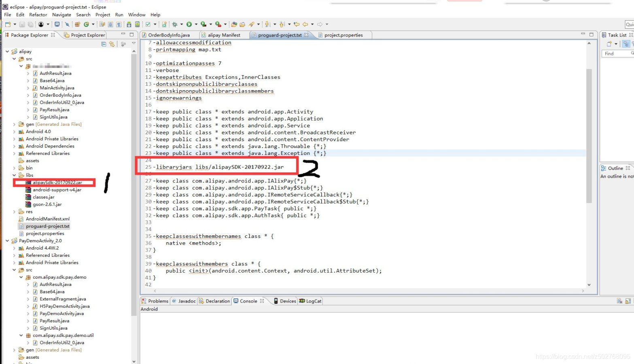
Task: Open the Android Virtual Device Manager icon
Action: point(138,24)
